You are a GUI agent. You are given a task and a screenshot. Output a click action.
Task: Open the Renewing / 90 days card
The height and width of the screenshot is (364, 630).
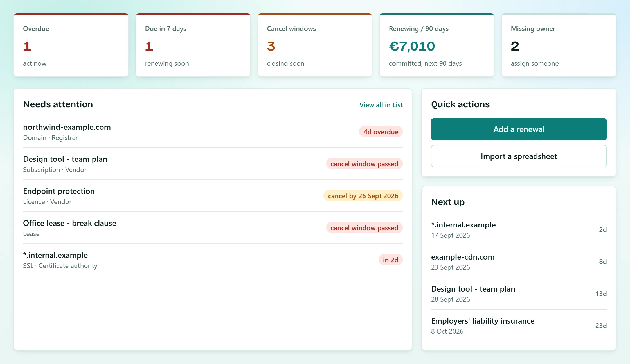(437, 45)
